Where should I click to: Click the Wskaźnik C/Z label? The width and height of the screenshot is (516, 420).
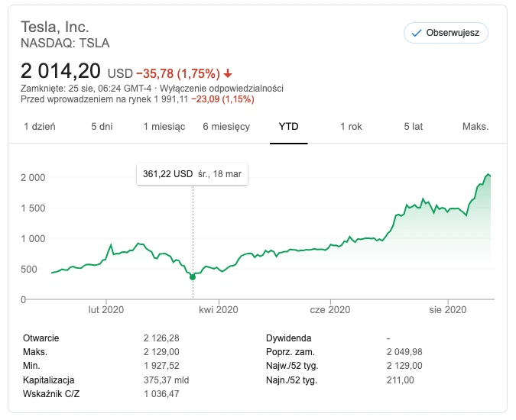coord(51,394)
